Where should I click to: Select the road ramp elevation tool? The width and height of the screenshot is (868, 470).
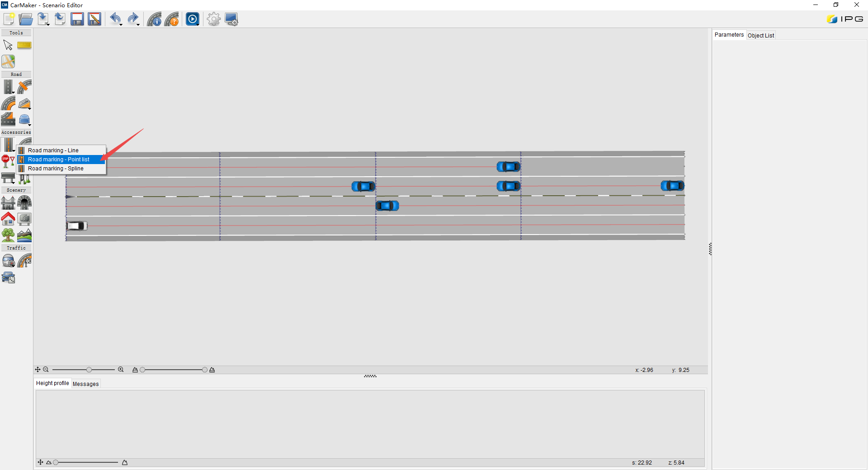(24, 103)
